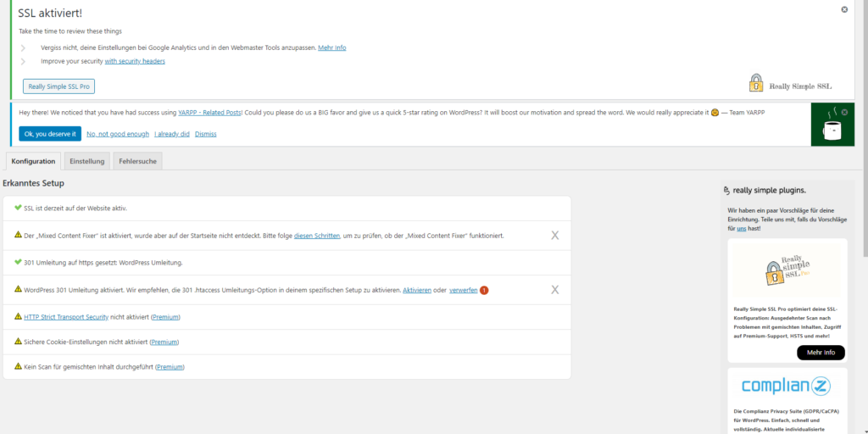Click the Really Simple SSL padlock logo
868x434 pixels.
[x=755, y=83]
